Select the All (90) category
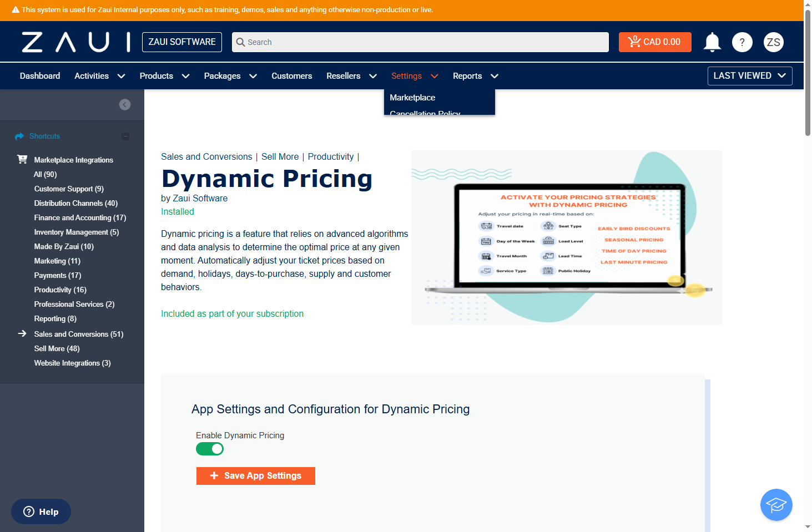Screen dimensions: 812x532 46,174
